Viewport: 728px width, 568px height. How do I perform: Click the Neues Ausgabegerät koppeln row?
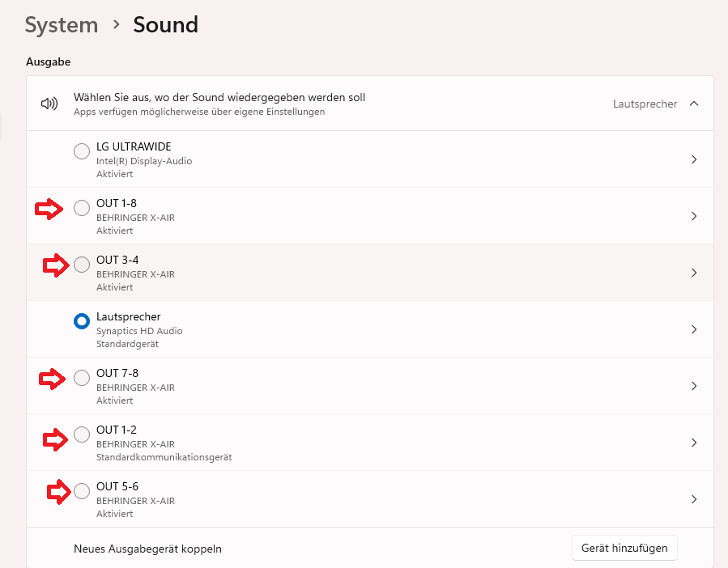147,549
